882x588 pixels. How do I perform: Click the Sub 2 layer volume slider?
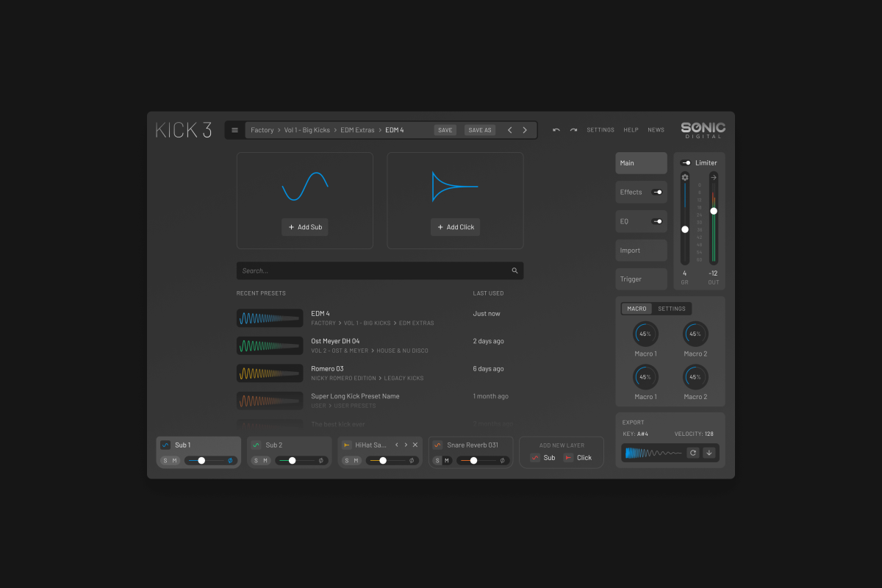point(293,461)
